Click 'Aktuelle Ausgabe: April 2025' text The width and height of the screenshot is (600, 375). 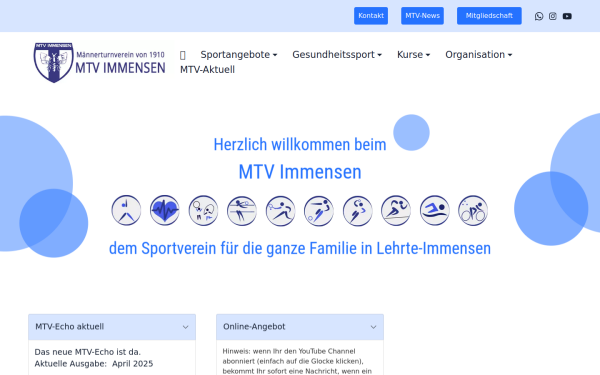(x=94, y=364)
